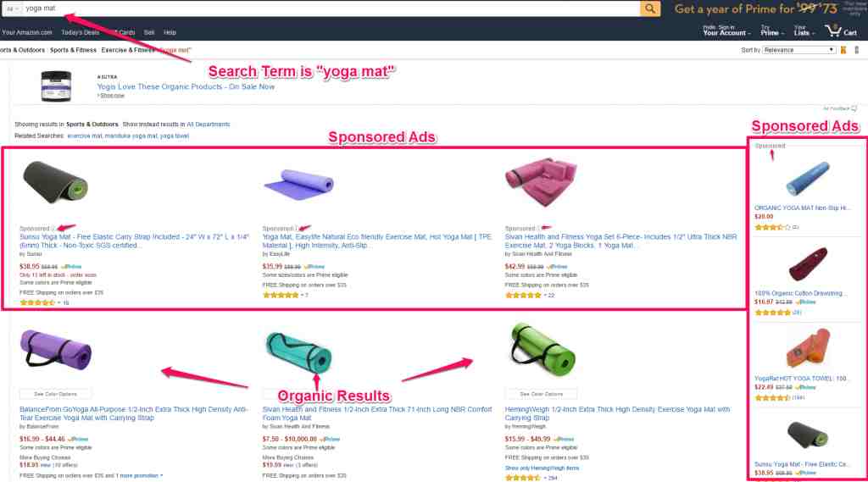The image size is (868, 482).
Task: Click the teal Sivan yoga mat thumbnail
Action: 298,352
